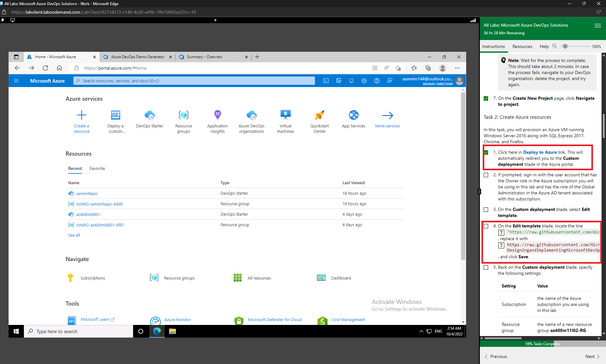Screen dimensions: 606x364
Task: Switch to the Resources tab in lab panel
Action: pyautogui.click(x=522, y=46)
